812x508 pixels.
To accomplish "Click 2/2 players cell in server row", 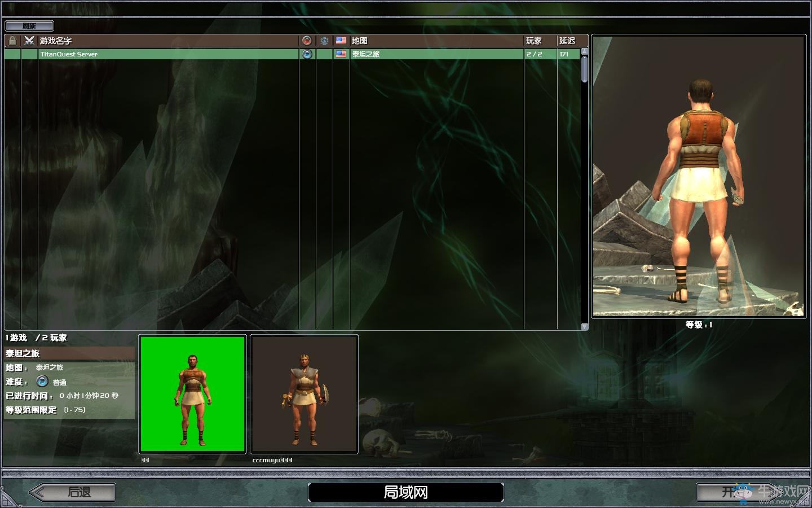I will pyautogui.click(x=534, y=54).
